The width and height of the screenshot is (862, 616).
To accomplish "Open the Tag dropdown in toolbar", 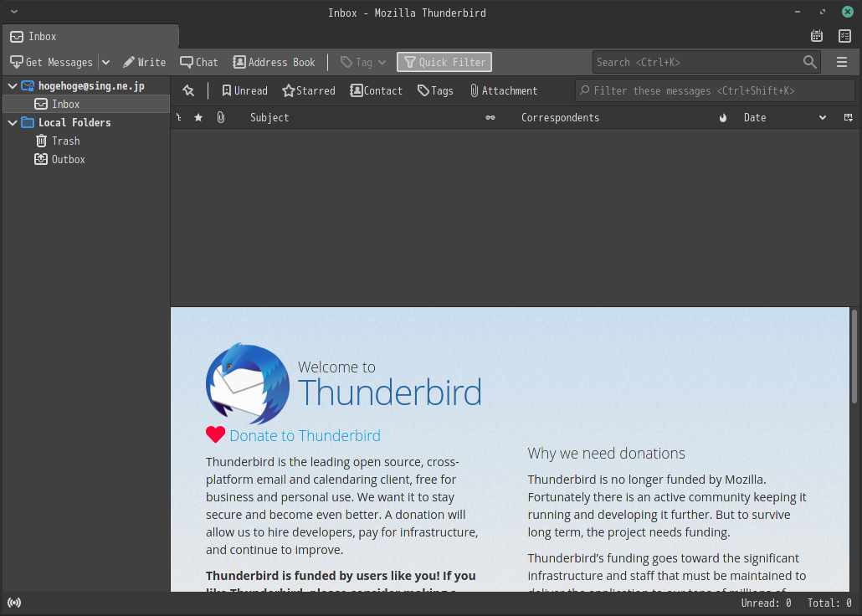I will coord(363,62).
